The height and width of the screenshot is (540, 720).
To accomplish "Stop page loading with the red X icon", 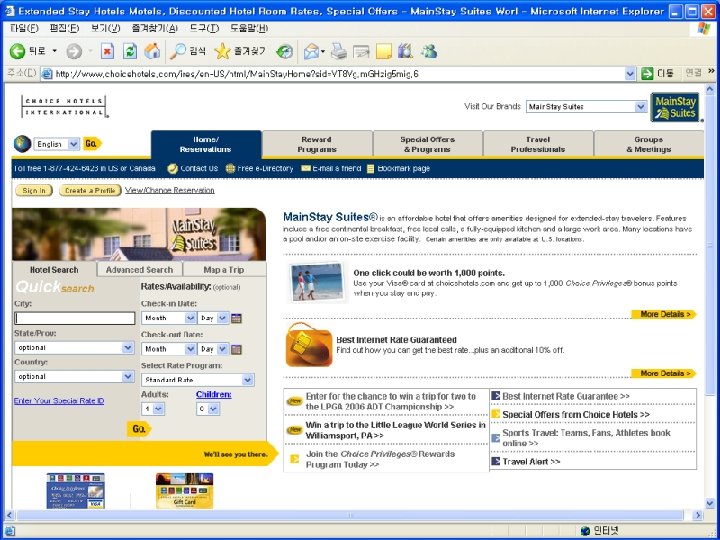I will tap(107, 51).
